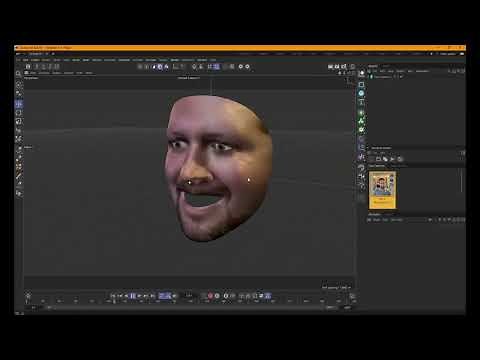Screen dimensions: 480x360
Task: Click the white square cube icon in right palette
Action: (361, 85)
